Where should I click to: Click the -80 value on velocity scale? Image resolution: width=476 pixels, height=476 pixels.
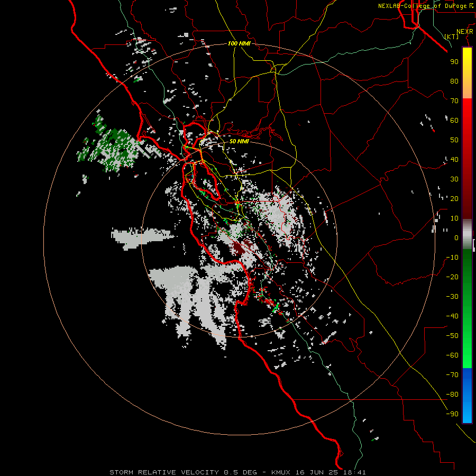(x=452, y=395)
